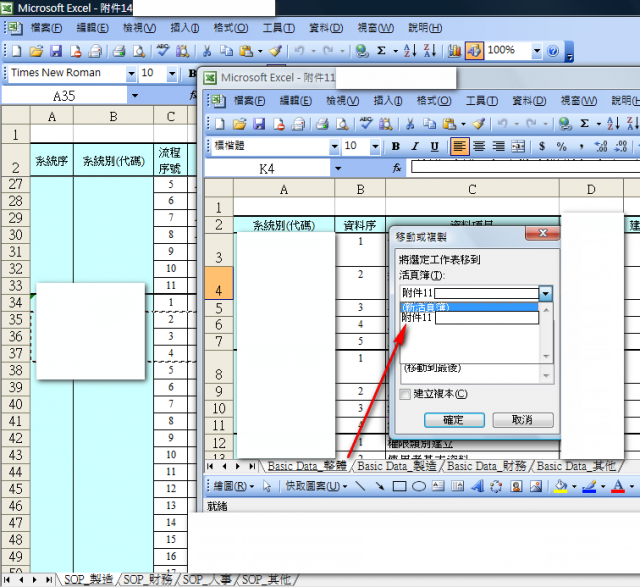Click 取消 button in move dialog
The width and height of the screenshot is (640, 587).
(523, 420)
